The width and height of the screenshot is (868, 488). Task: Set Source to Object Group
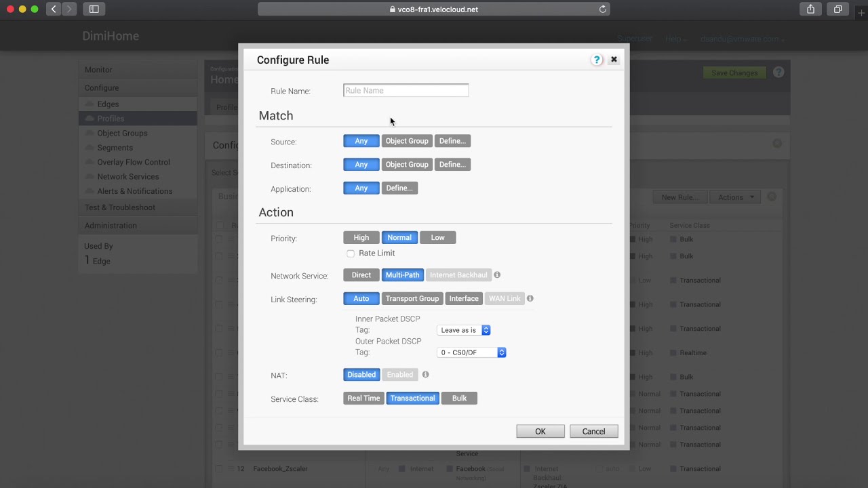tap(407, 141)
